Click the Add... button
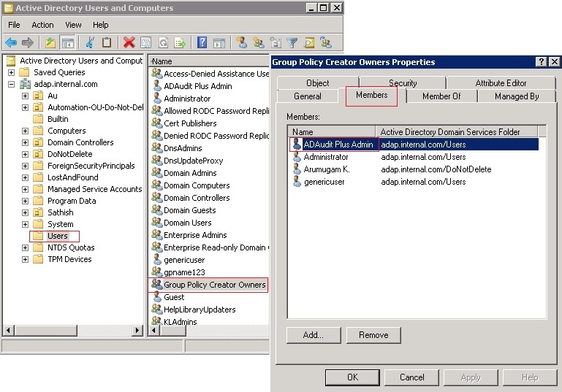The width and height of the screenshot is (562, 392). coord(314,335)
